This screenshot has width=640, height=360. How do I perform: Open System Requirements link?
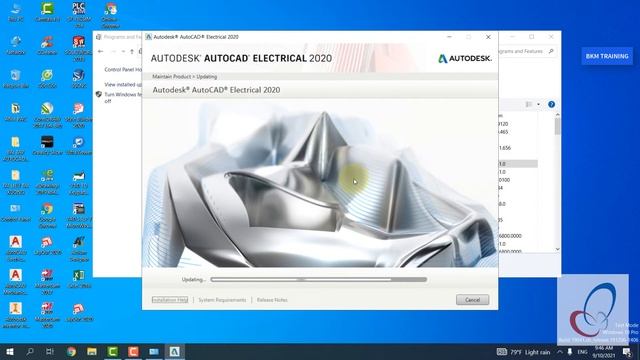[222, 300]
